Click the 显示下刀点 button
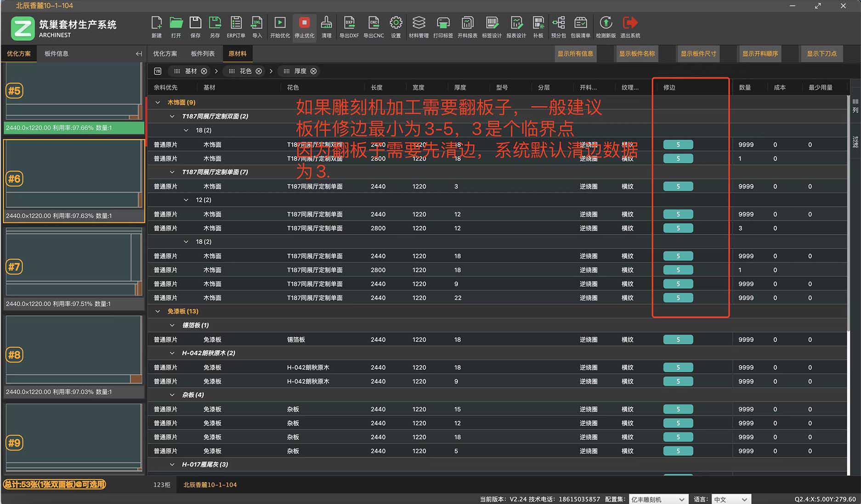Viewport: 861px width, 504px height. pyautogui.click(x=821, y=54)
